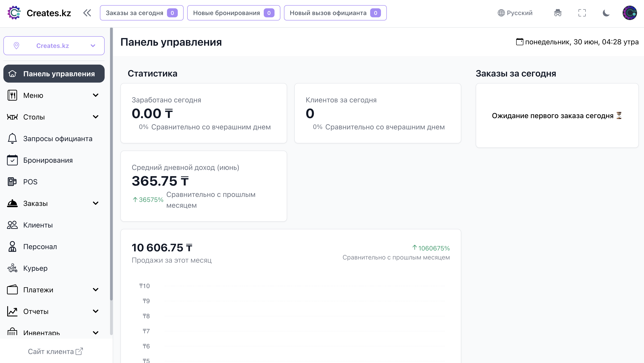Collapse sidebar with double-chevron icon
The height and width of the screenshot is (363, 644).
(87, 13)
